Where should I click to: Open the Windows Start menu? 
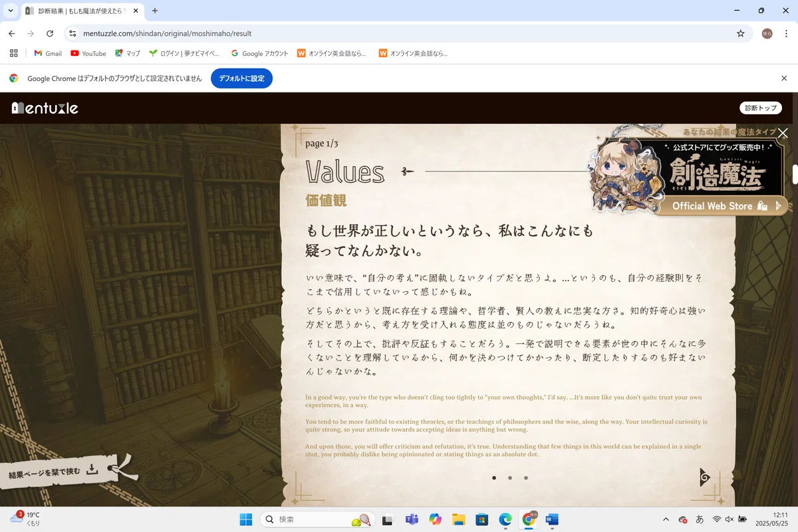(x=245, y=519)
